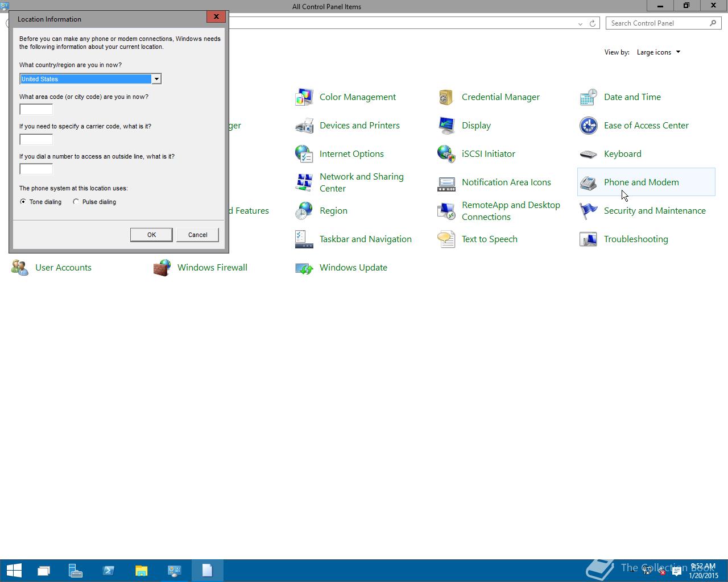Image resolution: width=728 pixels, height=582 pixels.
Task: Refresh the address bar
Action: (x=592, y=23)
